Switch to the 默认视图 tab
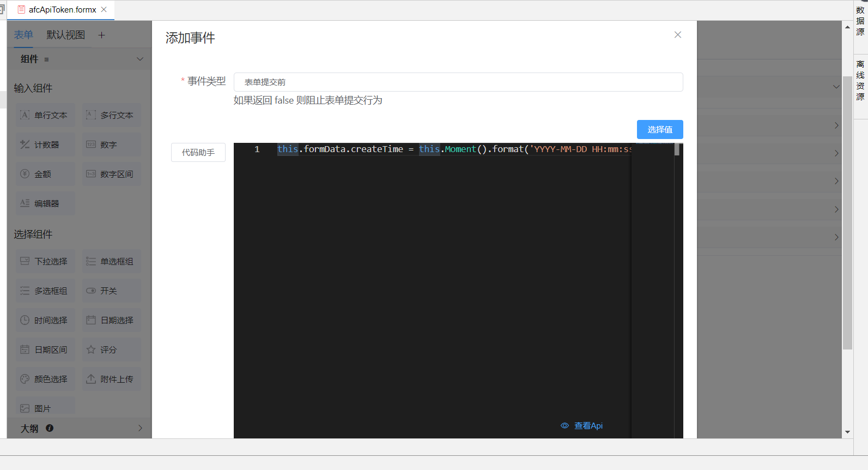This screenshot has height=470, width=868. tap(65, 35)
